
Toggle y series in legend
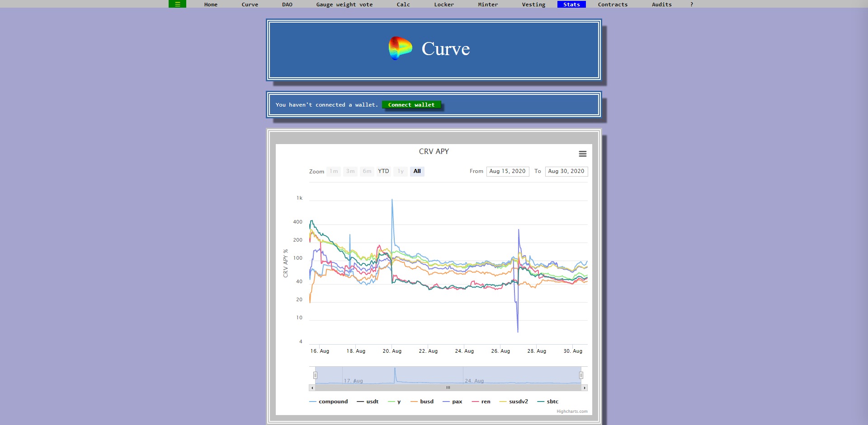point(394,402)
